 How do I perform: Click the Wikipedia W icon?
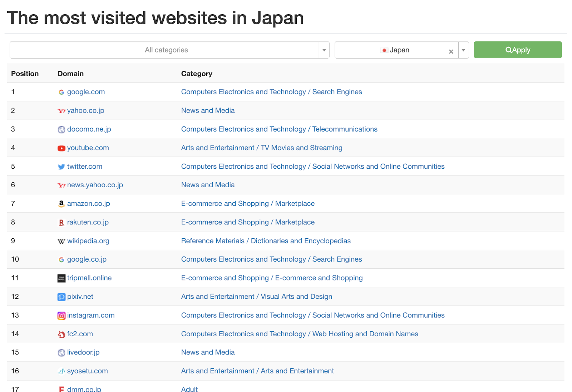tap(61, 242)
